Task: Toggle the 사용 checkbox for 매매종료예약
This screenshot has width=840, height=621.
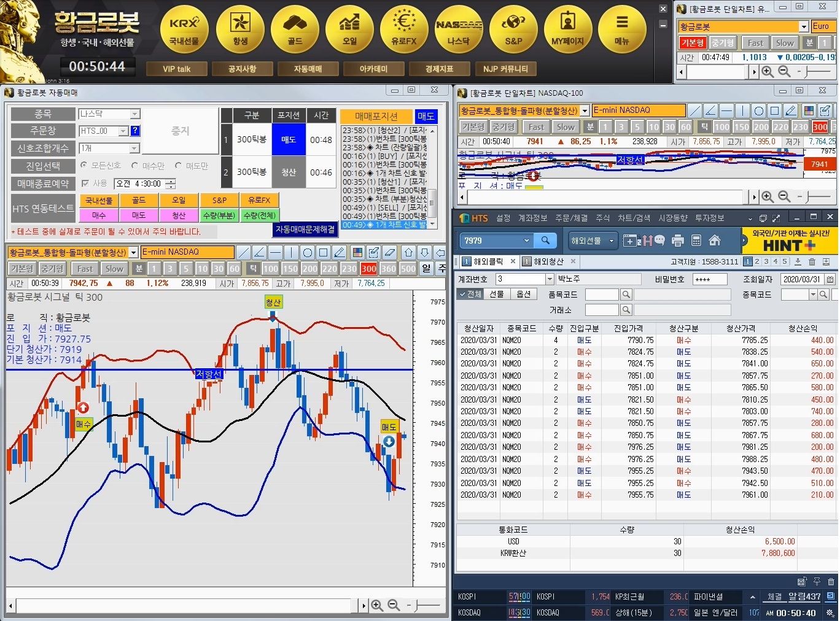Action: coord(85,183)
